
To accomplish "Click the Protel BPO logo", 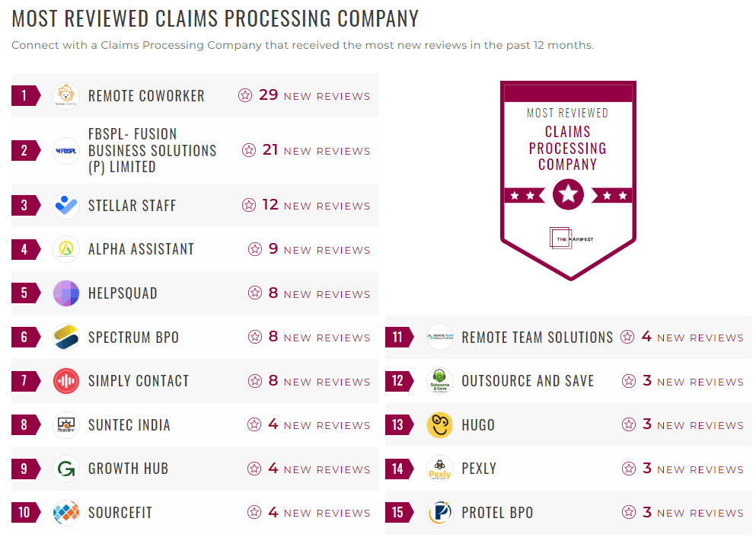I will point(439,513).
